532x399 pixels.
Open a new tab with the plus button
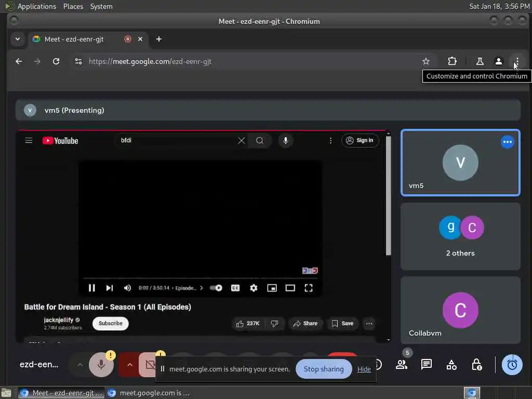coord(159,39)
